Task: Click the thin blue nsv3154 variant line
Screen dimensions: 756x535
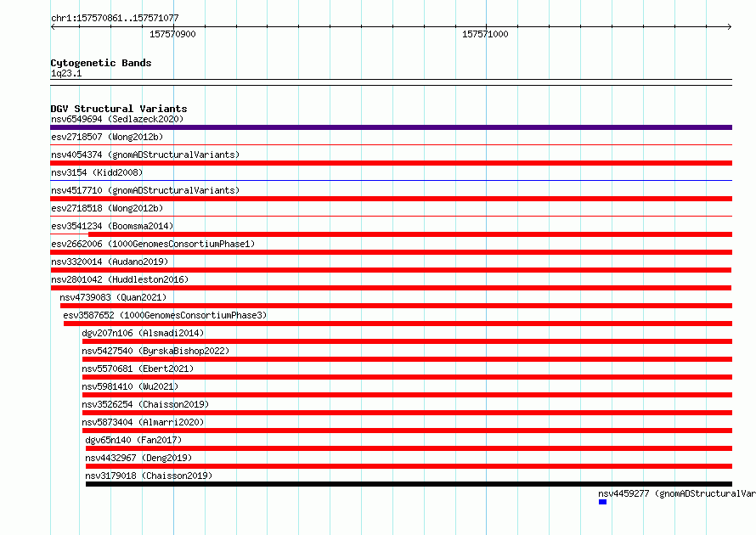Action: [x=391, y=181]
